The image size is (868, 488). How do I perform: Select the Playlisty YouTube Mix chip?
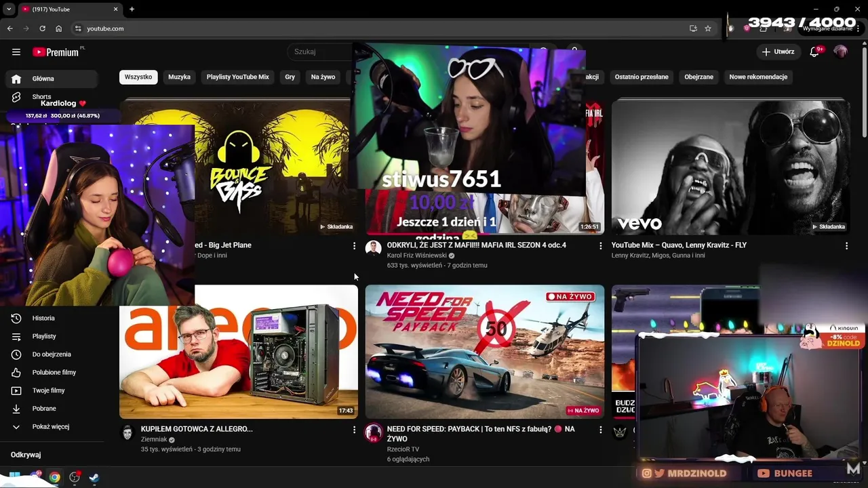(238, 77)
